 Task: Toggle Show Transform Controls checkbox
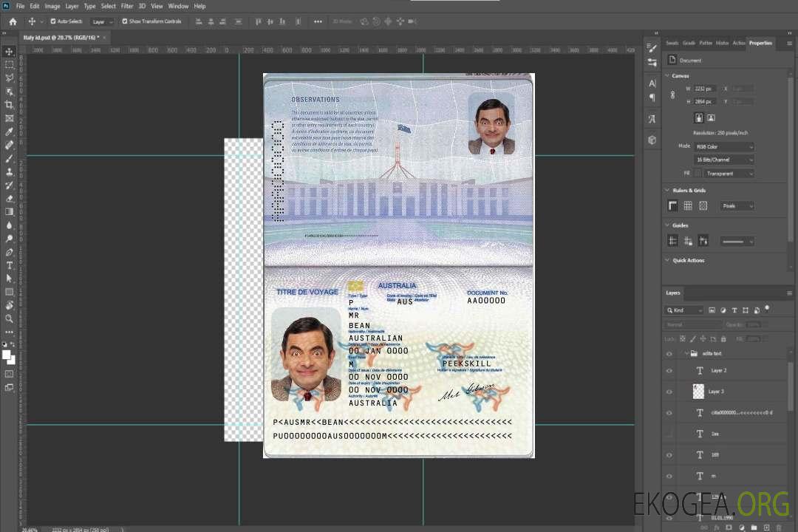click(x=125, y=21)
